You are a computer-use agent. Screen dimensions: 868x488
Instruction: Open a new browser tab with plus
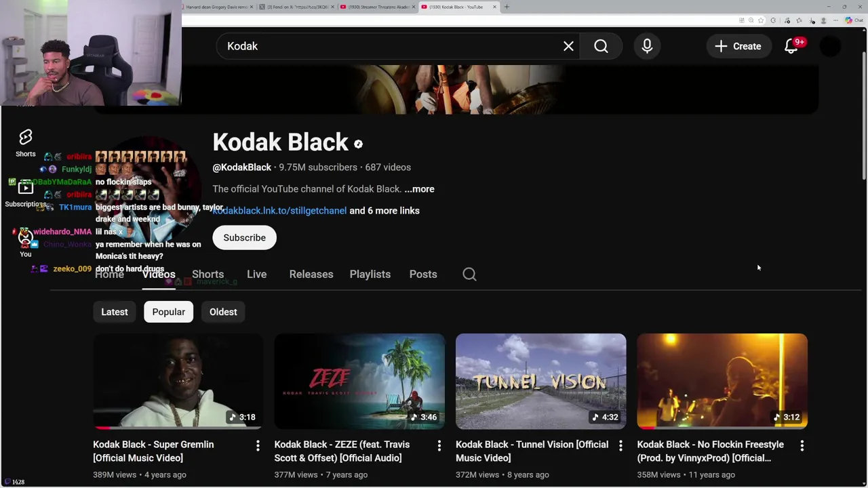(507, 7)
